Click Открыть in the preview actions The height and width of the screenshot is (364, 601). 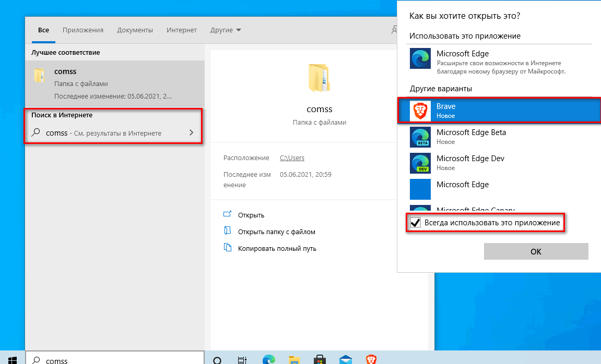pos(251,215)
